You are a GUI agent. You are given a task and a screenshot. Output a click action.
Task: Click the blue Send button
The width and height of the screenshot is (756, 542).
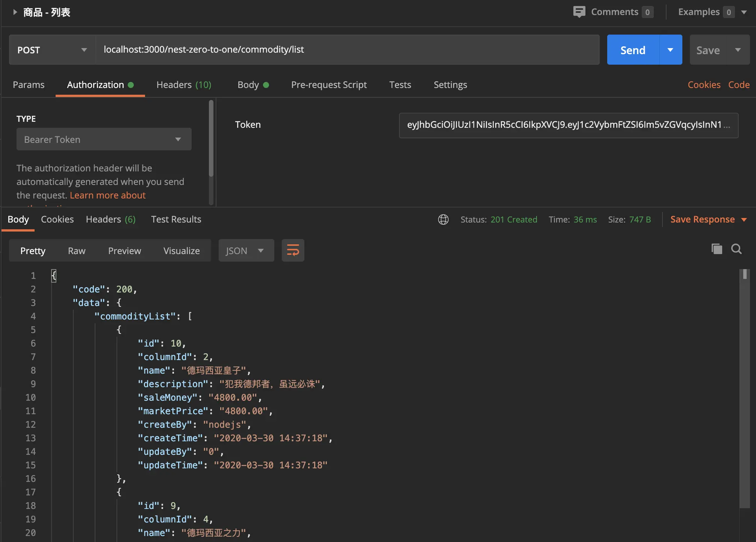633,50
